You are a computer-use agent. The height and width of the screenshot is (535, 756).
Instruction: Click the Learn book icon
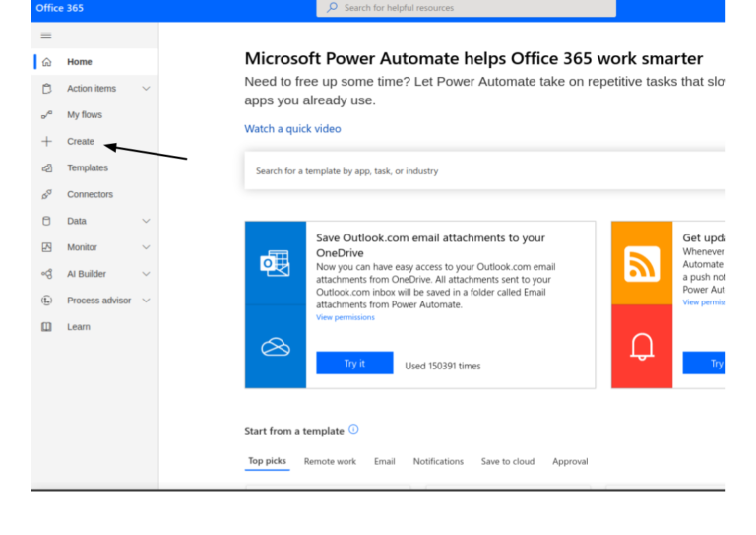(47, 327)
